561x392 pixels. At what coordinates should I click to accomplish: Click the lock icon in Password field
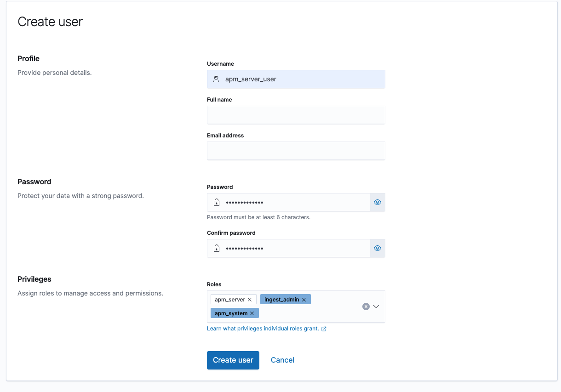coord(216,202)
